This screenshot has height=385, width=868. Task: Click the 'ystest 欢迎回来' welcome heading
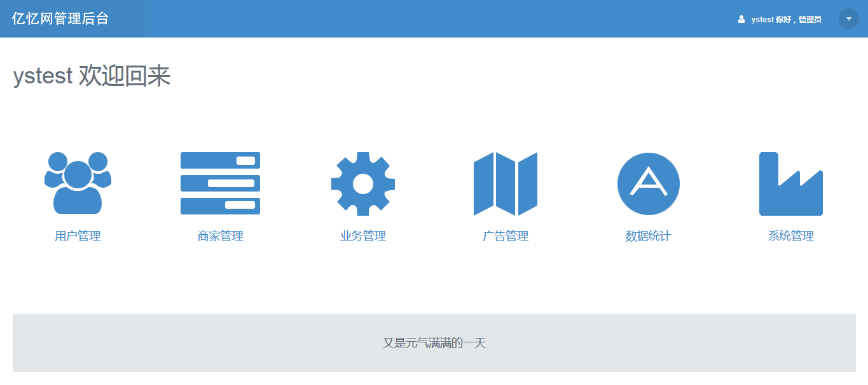(92, 76)
